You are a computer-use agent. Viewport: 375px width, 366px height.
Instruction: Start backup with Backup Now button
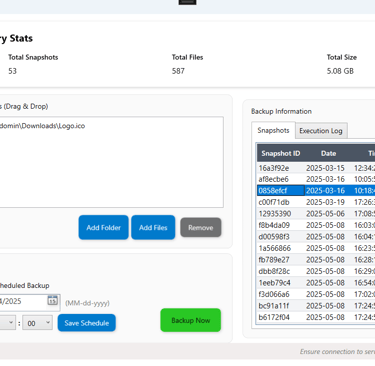tap(191, 320)
